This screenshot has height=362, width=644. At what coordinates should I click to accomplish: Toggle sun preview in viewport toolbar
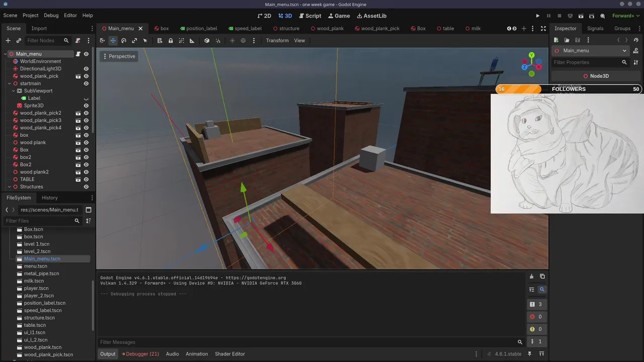click(232, 41)
